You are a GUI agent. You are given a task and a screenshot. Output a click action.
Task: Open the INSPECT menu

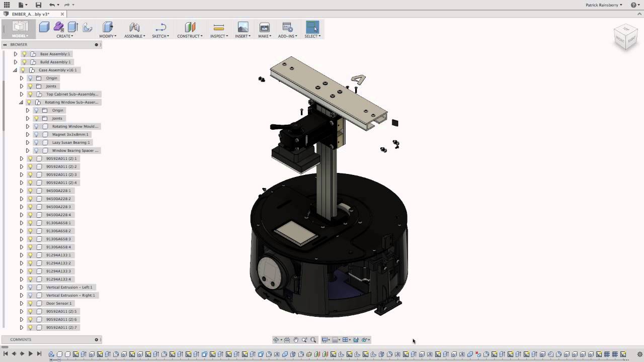pos(219,36)
